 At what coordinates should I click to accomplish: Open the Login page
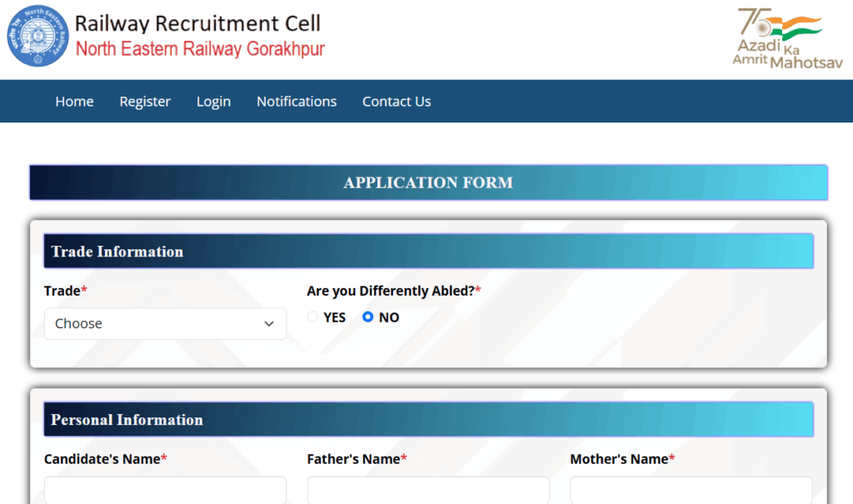click(213, 102)
